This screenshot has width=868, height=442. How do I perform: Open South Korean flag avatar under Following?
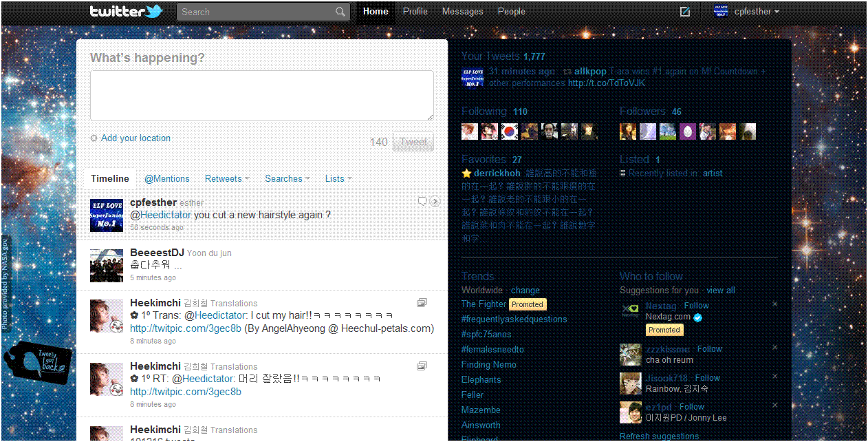pyautogui.click(x=509, y=131)
